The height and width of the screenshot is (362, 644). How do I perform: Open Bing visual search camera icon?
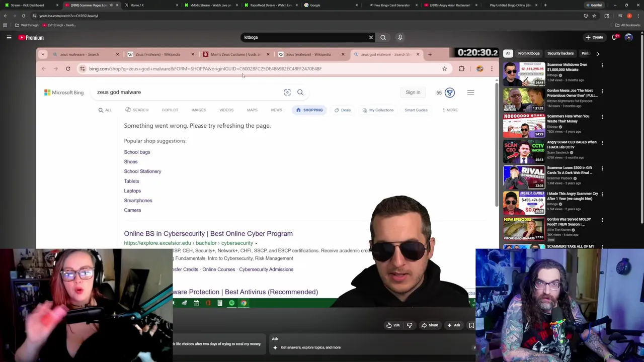[287, 93]
